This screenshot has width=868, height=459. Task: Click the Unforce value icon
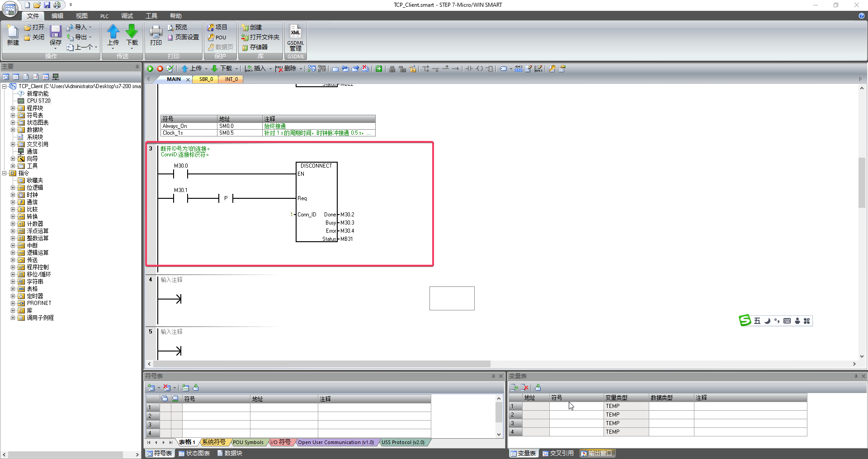click(x=402, y=69)
